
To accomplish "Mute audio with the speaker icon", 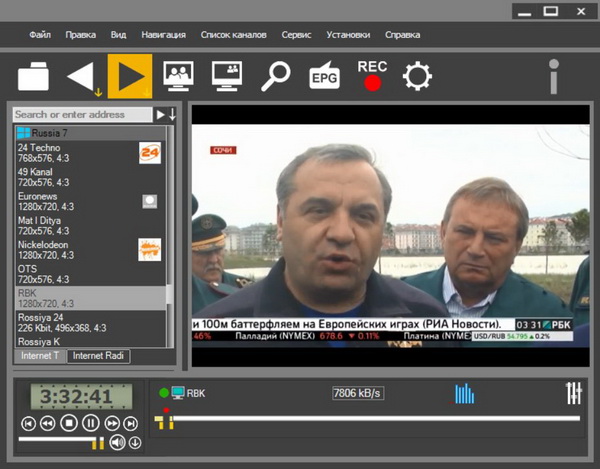I will coord(118,443).
